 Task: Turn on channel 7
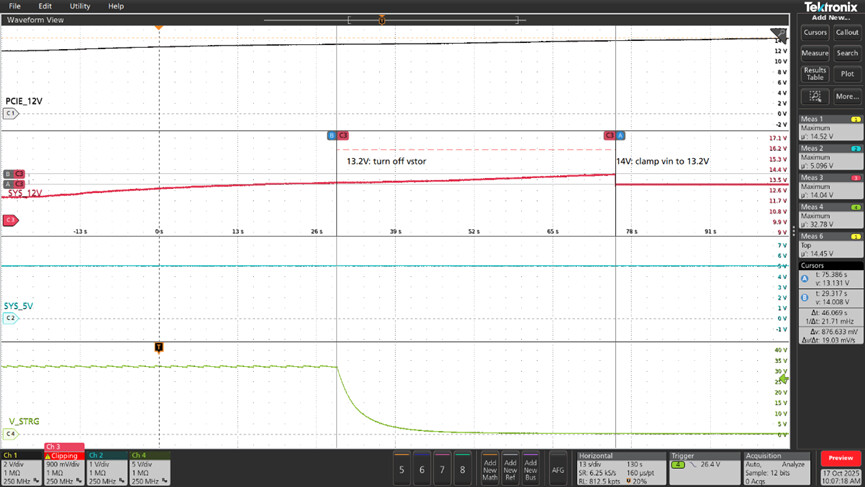(x=442, y=468)
